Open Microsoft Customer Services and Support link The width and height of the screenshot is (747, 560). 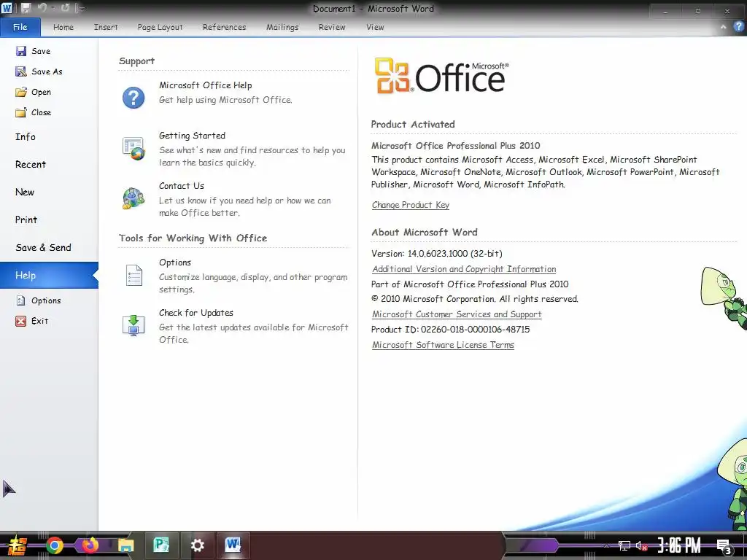pos(457,314)
